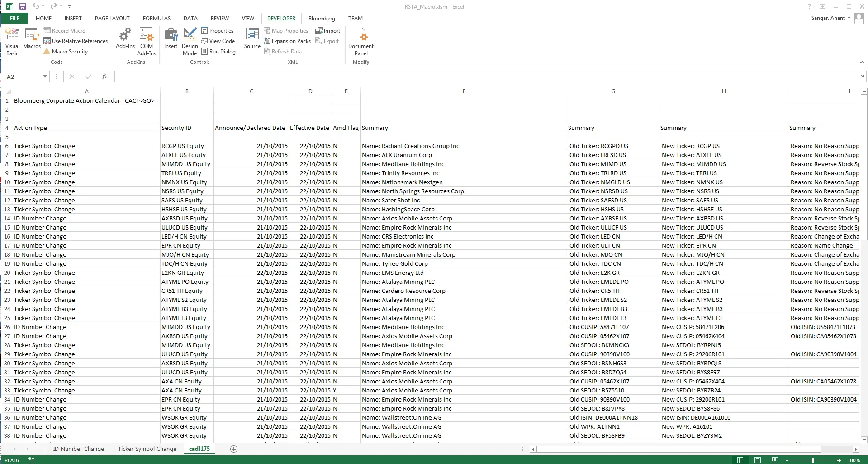Click into the formula bar
Image resolution: width=868 pixels, height=464 pixels.
pyautogui.click(x=486, y=77)
